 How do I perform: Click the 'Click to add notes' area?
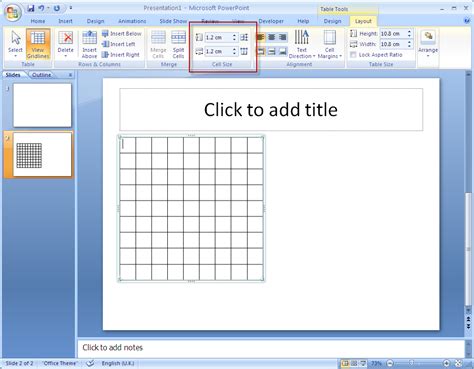271,348
